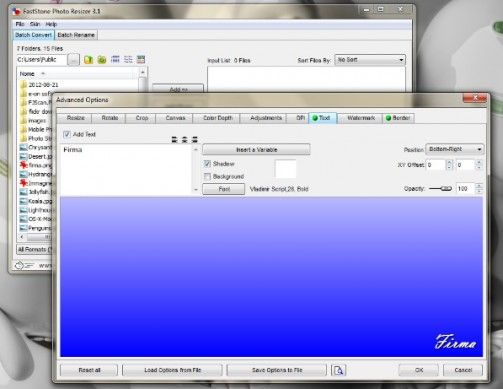Open the Canvas tab
This screenshot has height=389, width=503.
175,118
